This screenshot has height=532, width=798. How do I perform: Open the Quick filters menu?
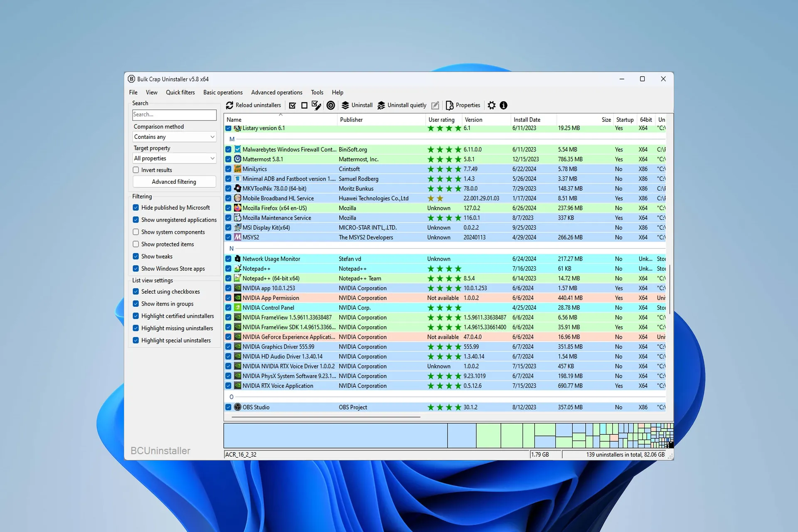click(180, 92)
